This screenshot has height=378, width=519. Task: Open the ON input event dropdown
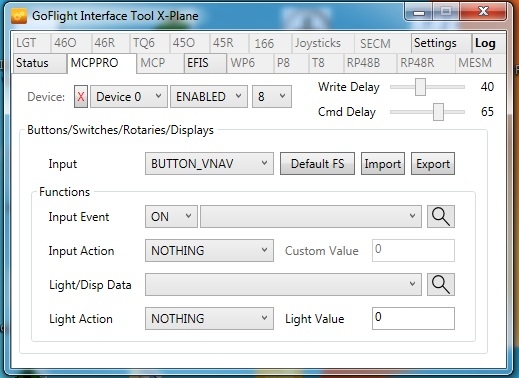point(171,217)
